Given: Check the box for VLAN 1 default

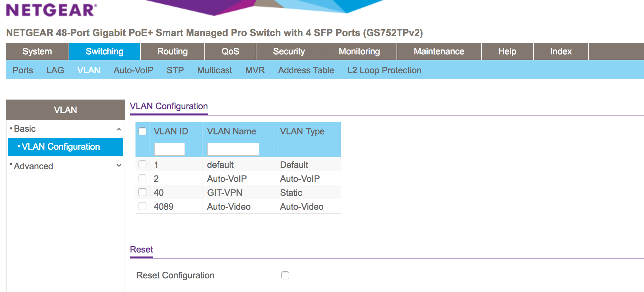Looking at the screenshot, I should coord(142,165).
